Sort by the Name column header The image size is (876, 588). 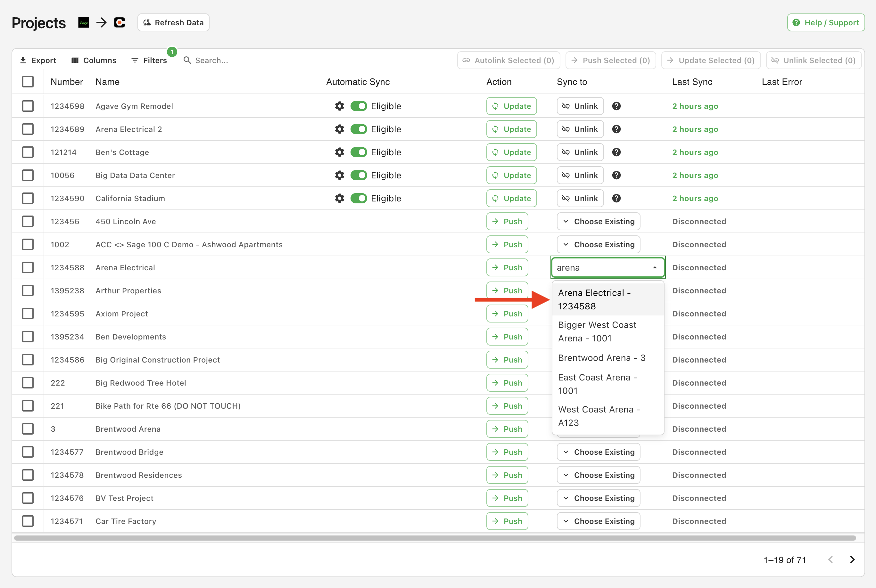(107, 82)
